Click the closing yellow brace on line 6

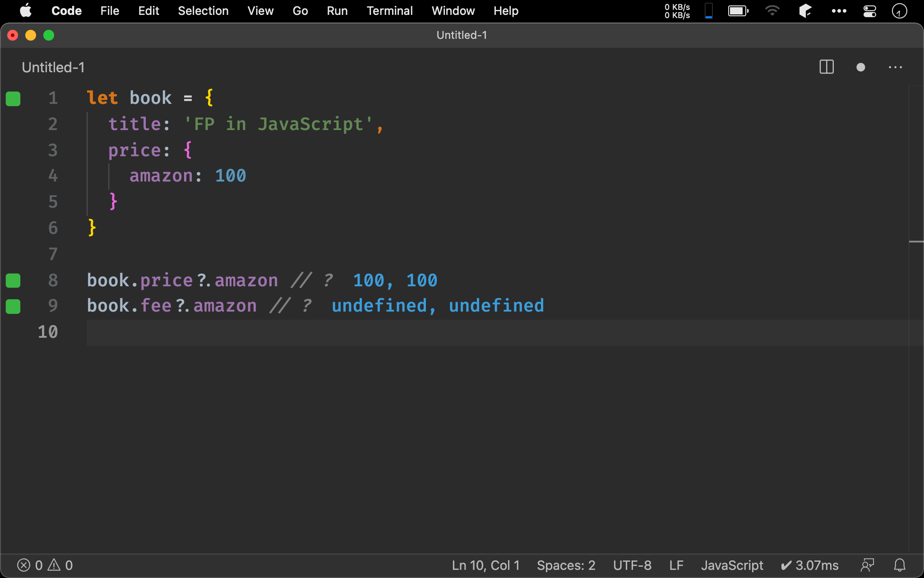[92, 228]
